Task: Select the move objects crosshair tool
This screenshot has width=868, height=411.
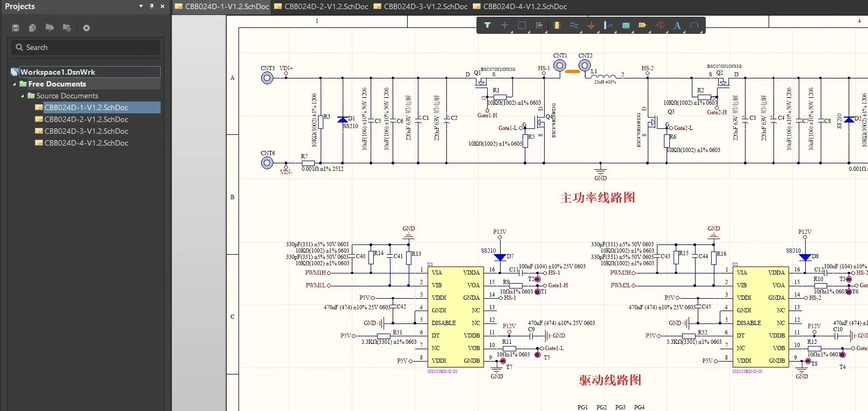Action: tap(504, 25)
